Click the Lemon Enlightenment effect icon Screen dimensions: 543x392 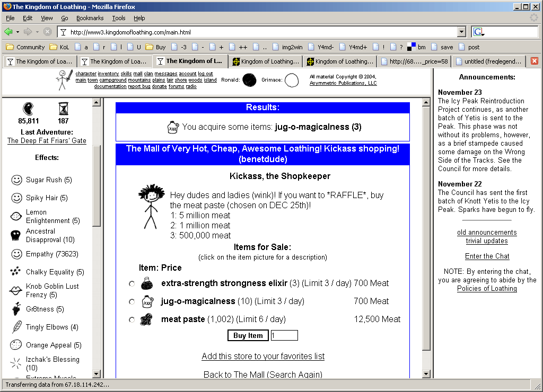click(16, 217)
